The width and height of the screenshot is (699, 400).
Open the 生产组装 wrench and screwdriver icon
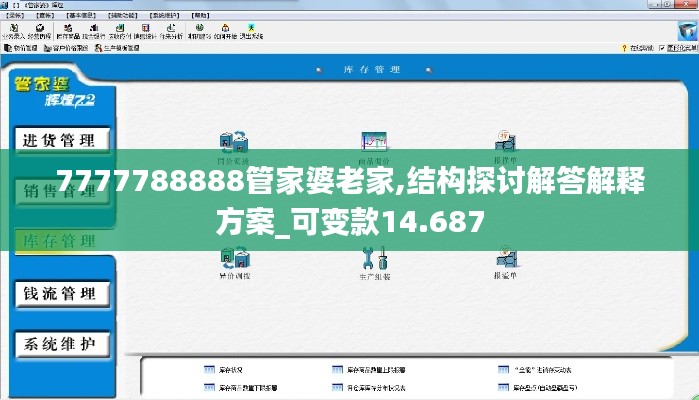click(x=374, y=258)
